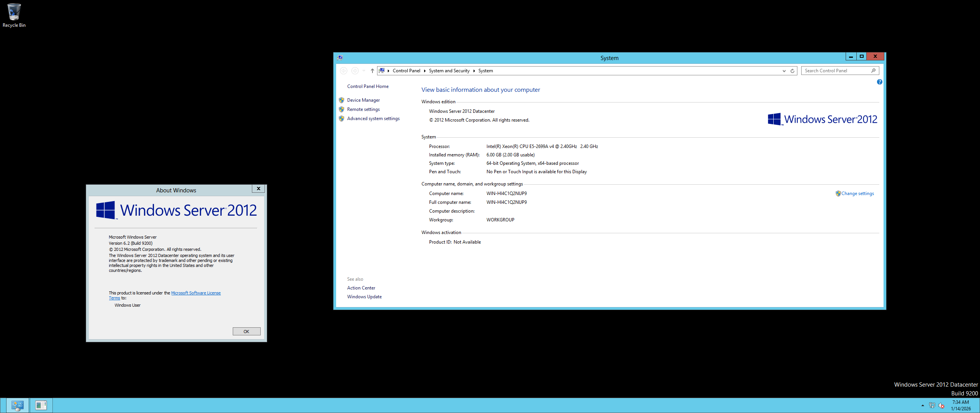Image resolution: width=980 pixels, height=413 pixels.
Task: Open the Recycle Bin desktop icon
Action: [14, 15]
